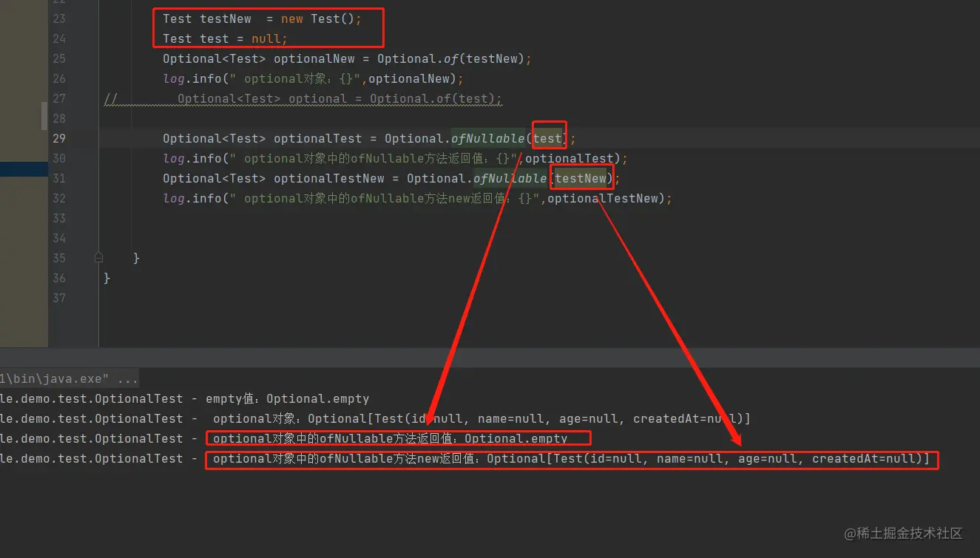Click gutter line number 23
The image size is (980, 558).
(x=59, y=18)
